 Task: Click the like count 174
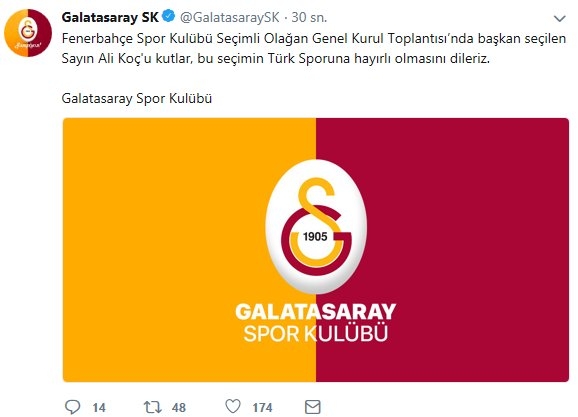(x=262, y=407)
